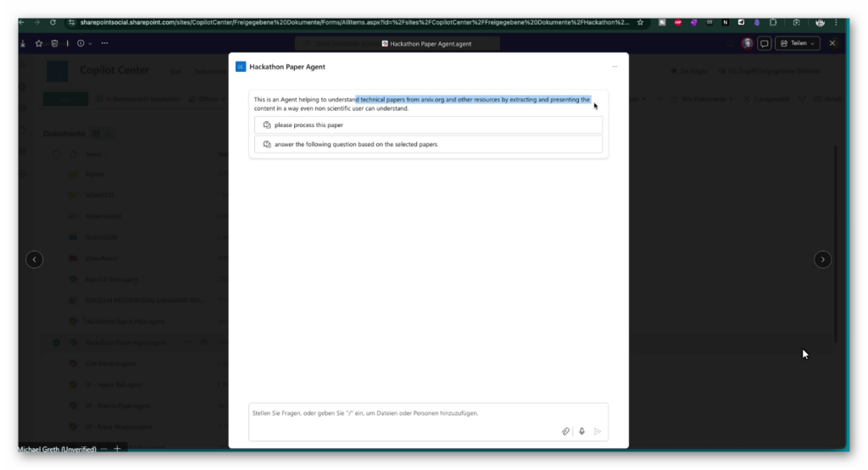Select 'please process this paper' prompt
The image size is (868, 470).
[428, 125]
